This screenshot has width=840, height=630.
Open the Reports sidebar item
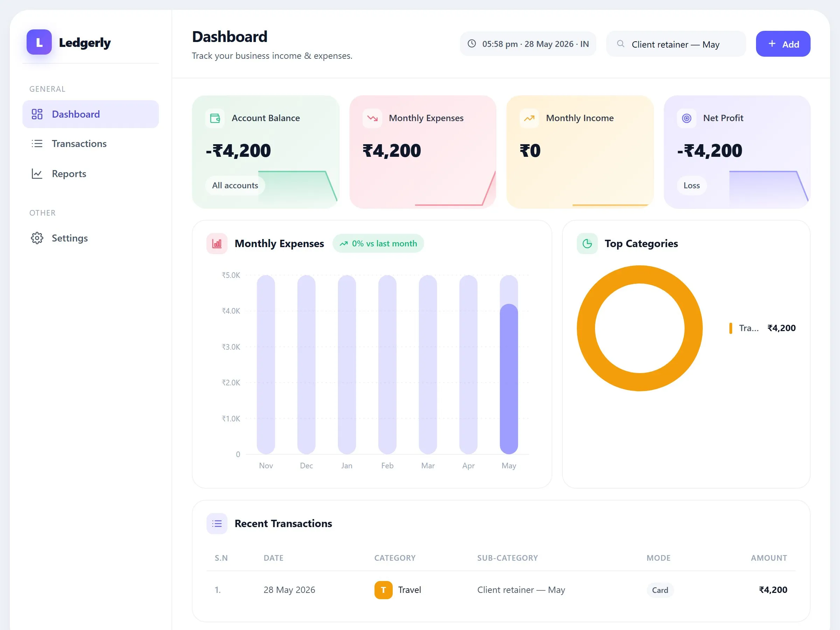click(91, 174)
